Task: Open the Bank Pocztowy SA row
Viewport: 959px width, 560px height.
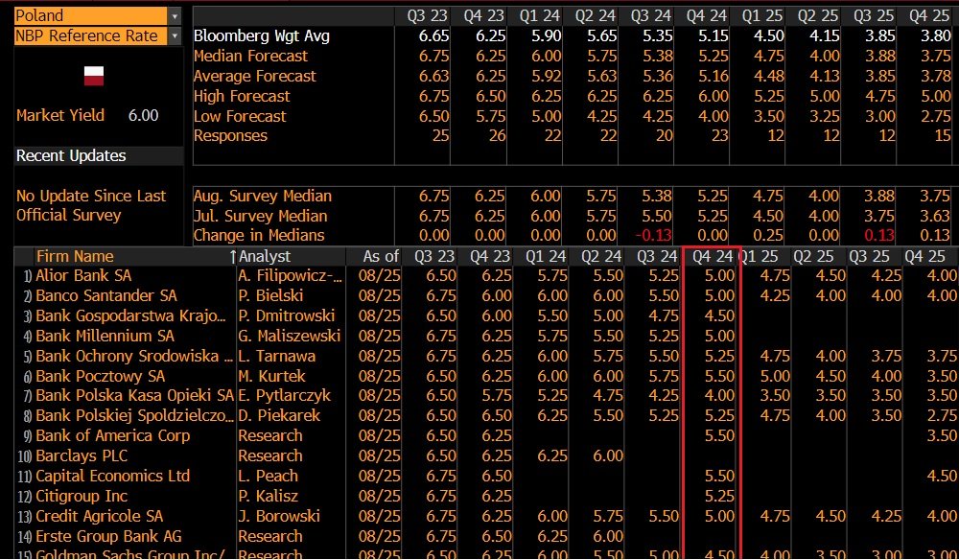Action: pos(100,377)
